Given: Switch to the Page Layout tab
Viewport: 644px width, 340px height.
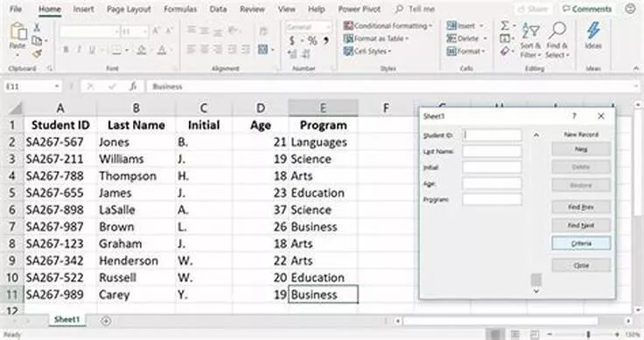Looking at the screenshot, I should pos(129,9).
